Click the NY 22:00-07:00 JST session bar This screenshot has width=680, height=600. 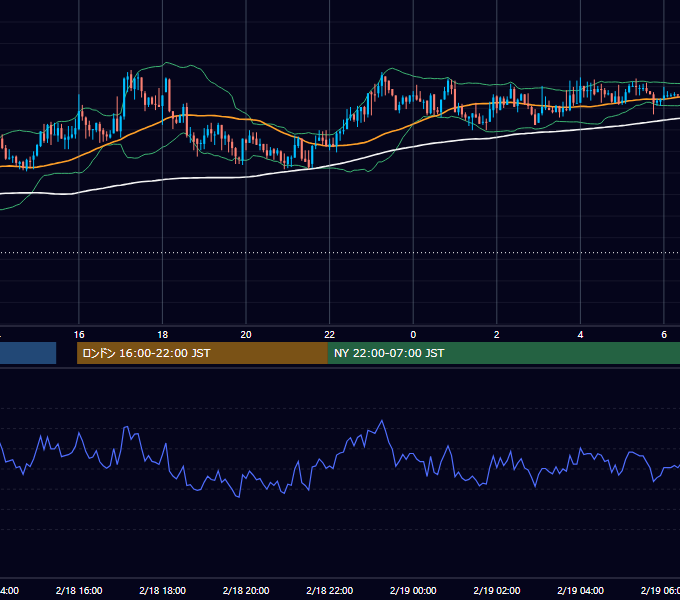pyautogui.click(x=503, y=353)
